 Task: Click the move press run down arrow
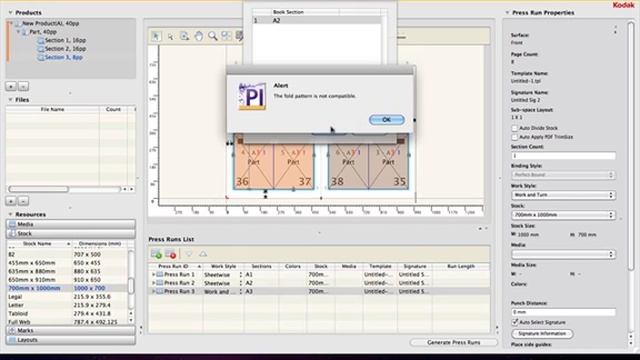tap(189, 254)
